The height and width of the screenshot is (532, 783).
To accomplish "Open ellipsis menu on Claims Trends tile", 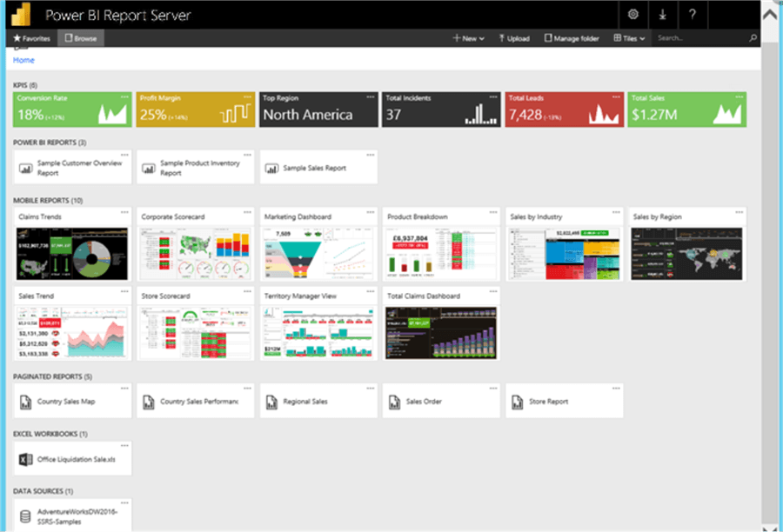I will point(124,212).
